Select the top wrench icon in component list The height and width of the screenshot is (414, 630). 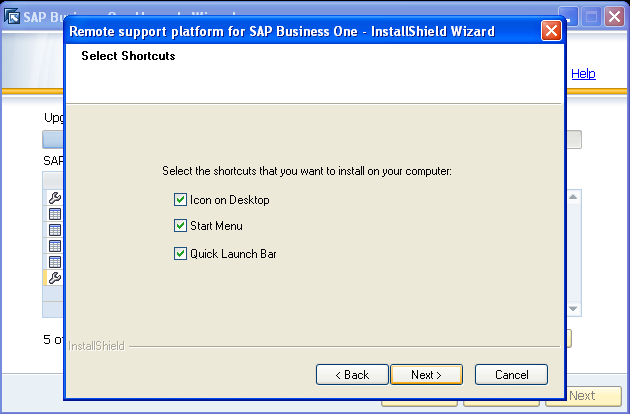click(x=55, y=198)
